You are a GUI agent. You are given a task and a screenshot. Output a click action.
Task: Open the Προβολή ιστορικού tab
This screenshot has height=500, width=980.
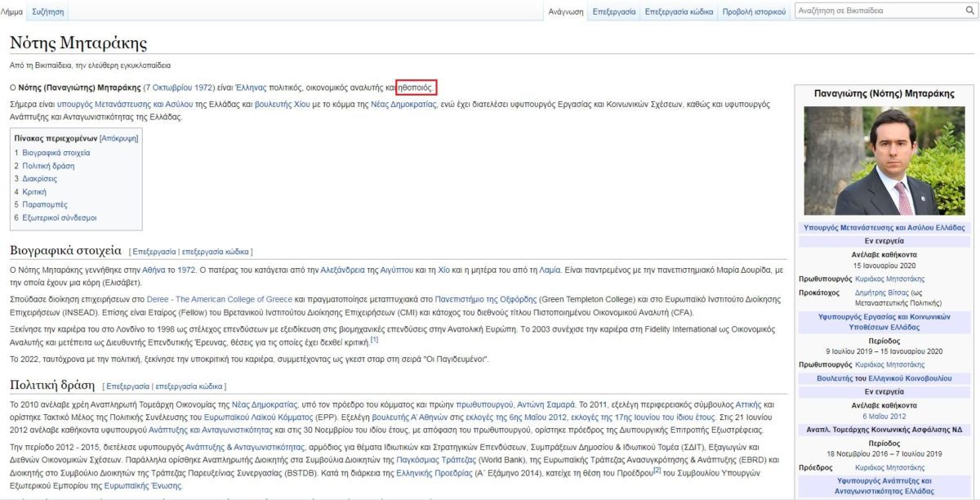point(754,12)
